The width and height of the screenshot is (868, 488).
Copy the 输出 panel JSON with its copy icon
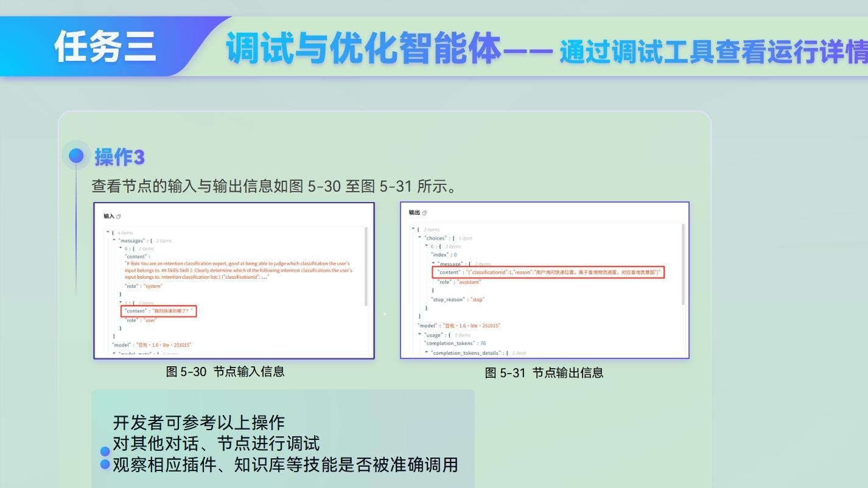click(x=424, y=212)
